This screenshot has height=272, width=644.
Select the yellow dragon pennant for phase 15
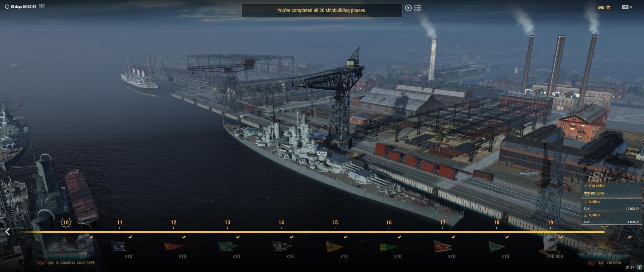pyautogui.click(x=334, y=246)
